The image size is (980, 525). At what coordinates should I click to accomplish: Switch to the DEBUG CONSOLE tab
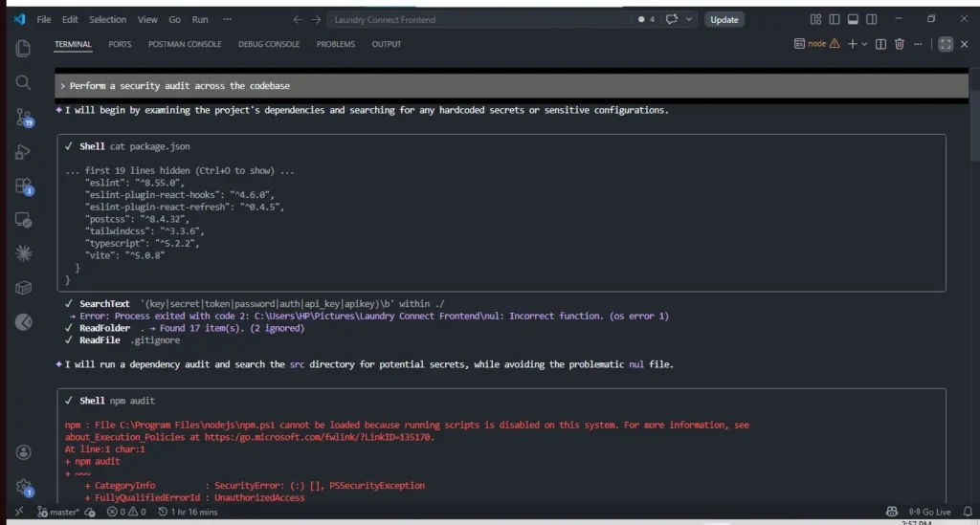[x=269, y=44]
